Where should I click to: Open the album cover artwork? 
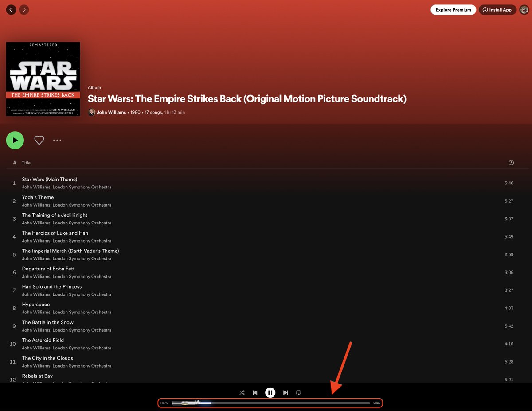43,78
